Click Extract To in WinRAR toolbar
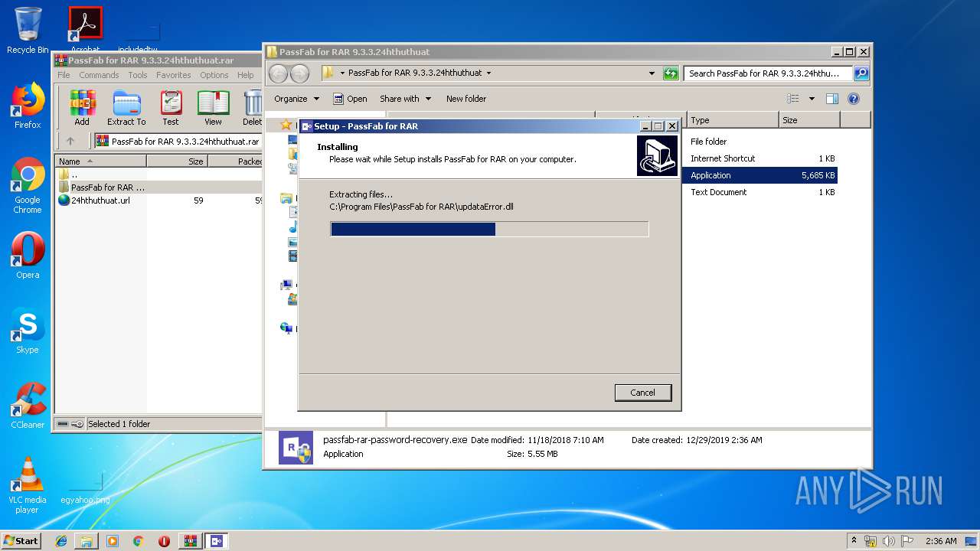 tap(126, 107)
